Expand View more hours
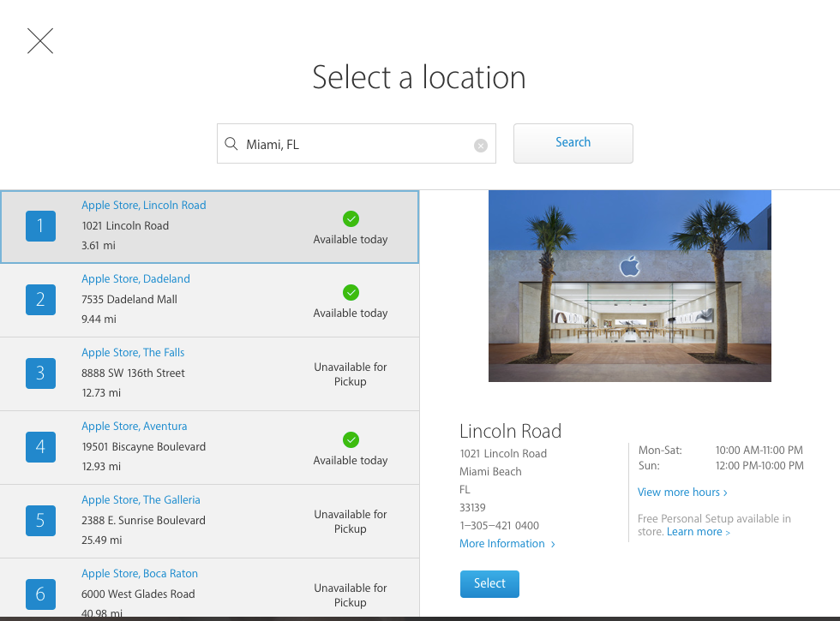840x621 pixels. (x=682, y=492)
